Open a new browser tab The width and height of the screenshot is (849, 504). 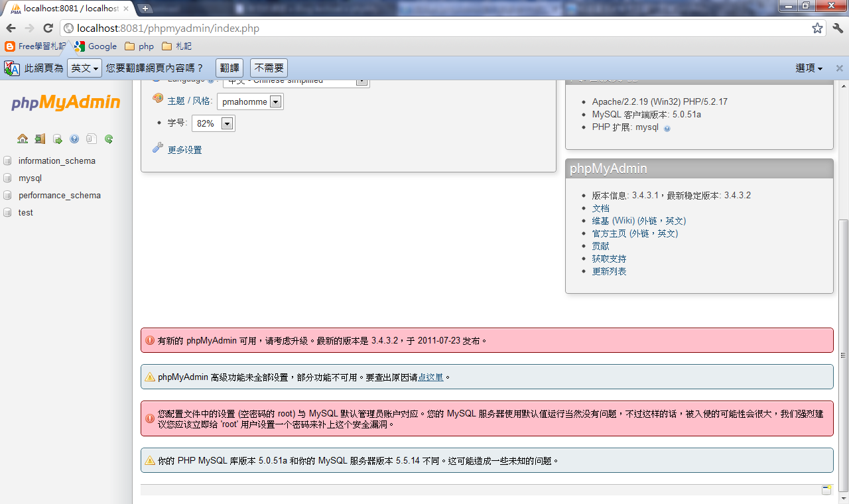[145, 9]
